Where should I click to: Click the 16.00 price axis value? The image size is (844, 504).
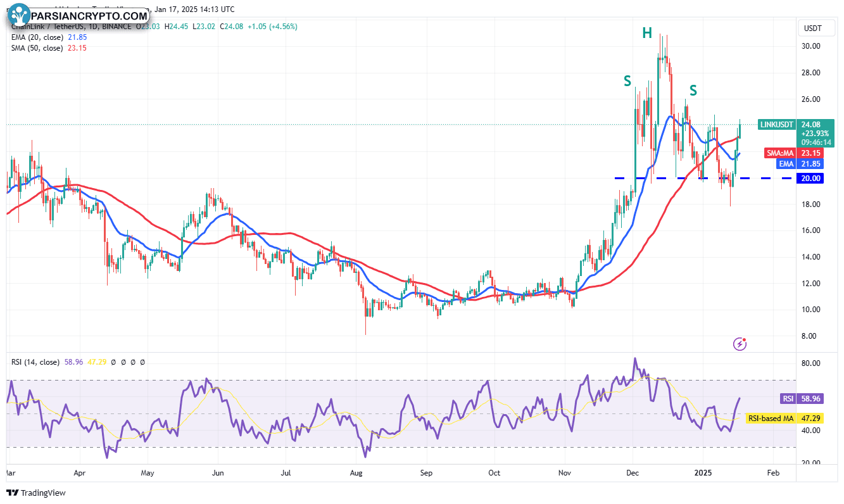coord(811,230)
